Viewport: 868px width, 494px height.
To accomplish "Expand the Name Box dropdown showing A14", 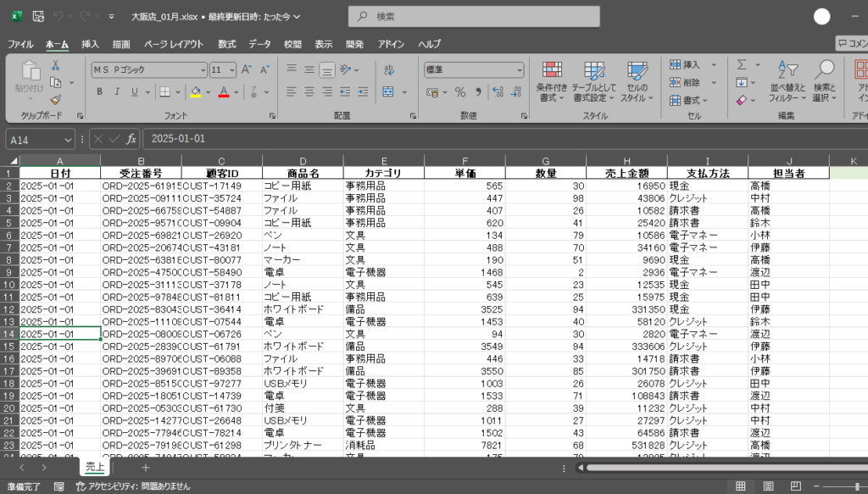I will coord(69,139).
